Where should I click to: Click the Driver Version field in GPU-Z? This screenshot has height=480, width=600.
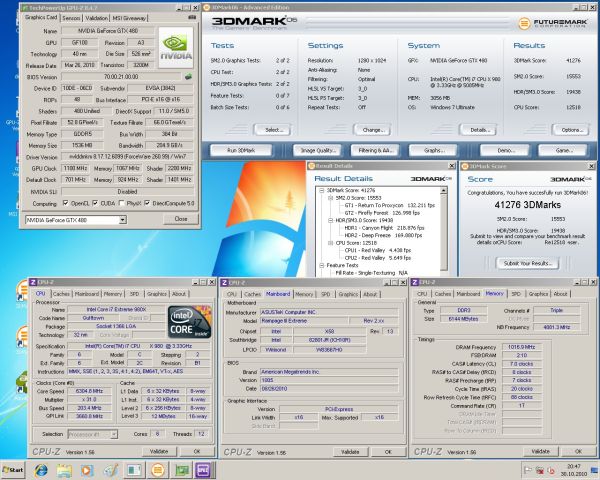127,157
